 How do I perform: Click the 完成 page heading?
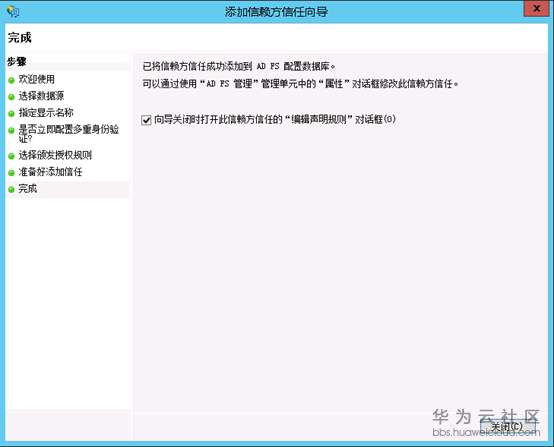coord(20,37)
